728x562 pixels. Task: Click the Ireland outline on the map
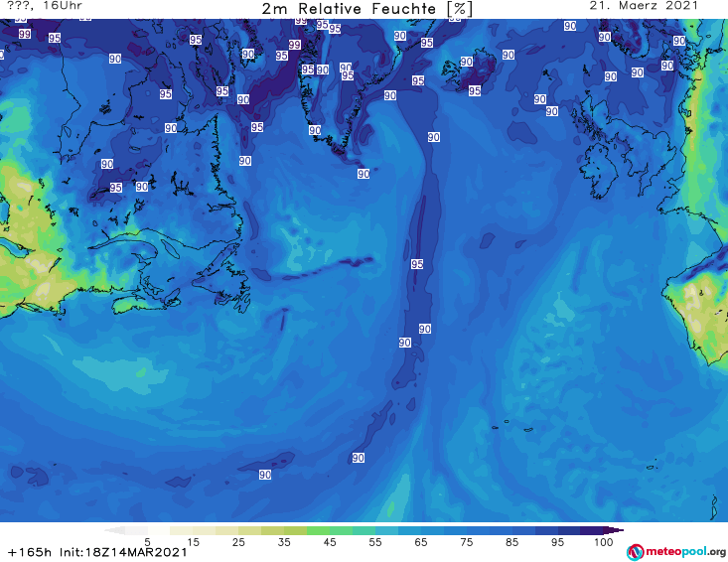coord(599,172)
